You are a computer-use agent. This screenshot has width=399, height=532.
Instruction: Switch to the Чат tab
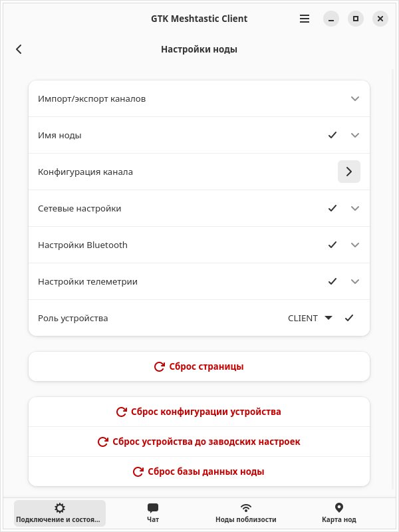[153, 513]
